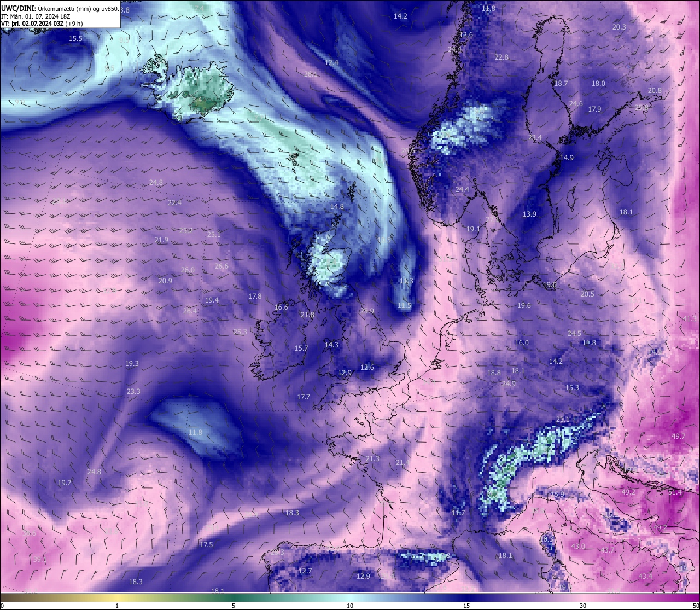This screenshot has height=610, width=700.
Task: Select the 24.5 value map label
Action: click(x=574, y=333)
